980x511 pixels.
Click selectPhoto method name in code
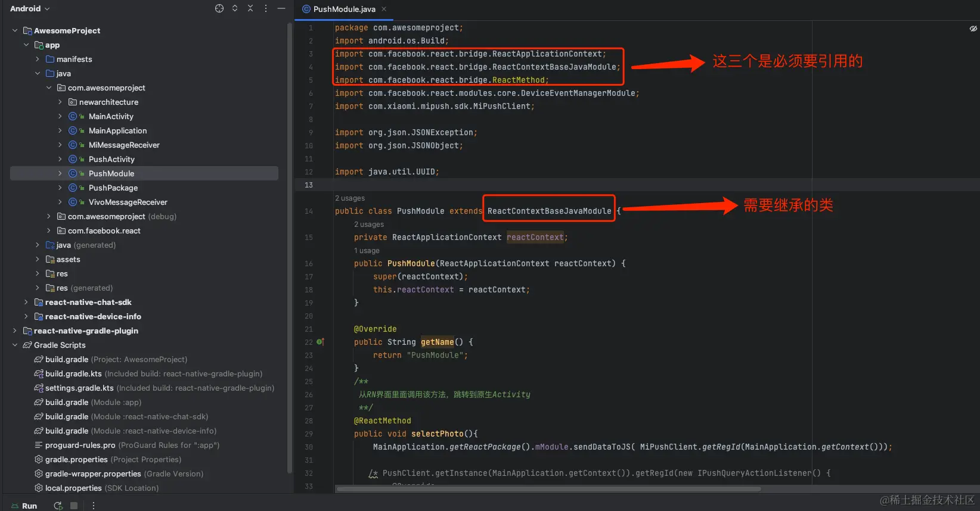tap(437, 434)
